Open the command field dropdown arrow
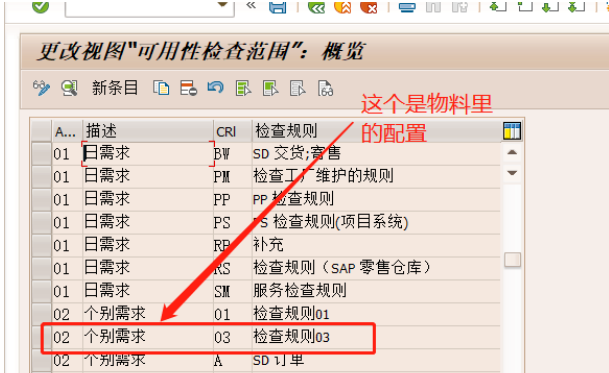This screenshot has height=373, width=609. (223, 5)
